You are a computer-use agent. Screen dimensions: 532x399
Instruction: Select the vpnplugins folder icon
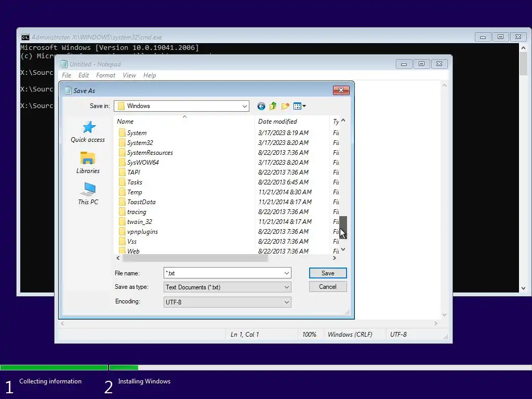[122, 232]
